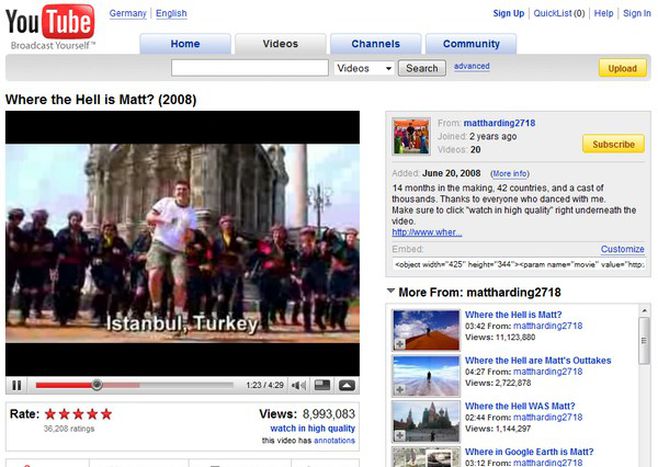Image resolution: width=658 pixels, height=467 pixels.
Task: Click the Search button
Action: [422, 68]
